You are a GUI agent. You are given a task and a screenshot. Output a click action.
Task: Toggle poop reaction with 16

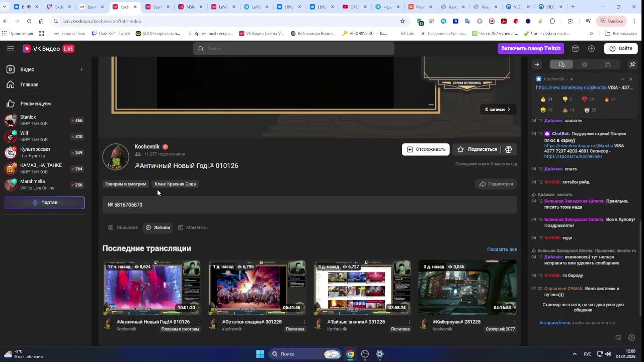(568, 110)
